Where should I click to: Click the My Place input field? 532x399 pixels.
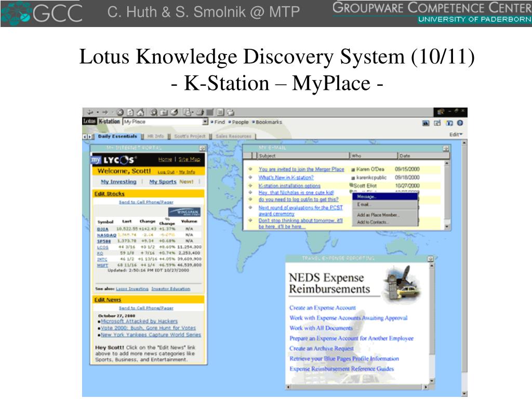163,122
